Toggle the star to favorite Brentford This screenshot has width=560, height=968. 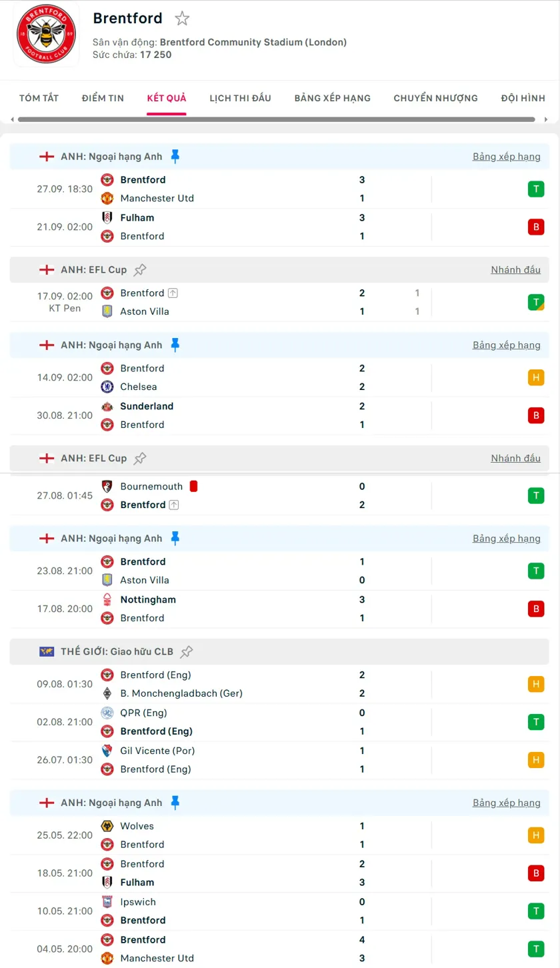pos(181,19)
